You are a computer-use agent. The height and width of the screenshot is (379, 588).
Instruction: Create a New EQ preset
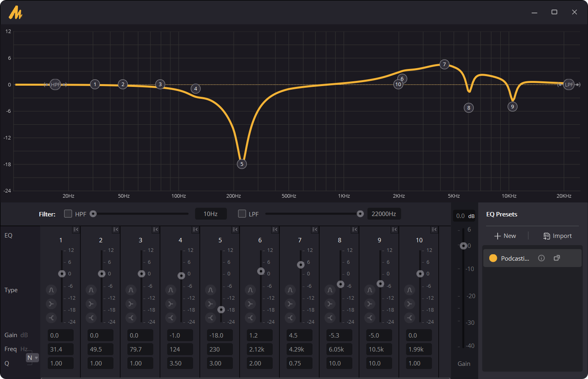coord(505,236)
